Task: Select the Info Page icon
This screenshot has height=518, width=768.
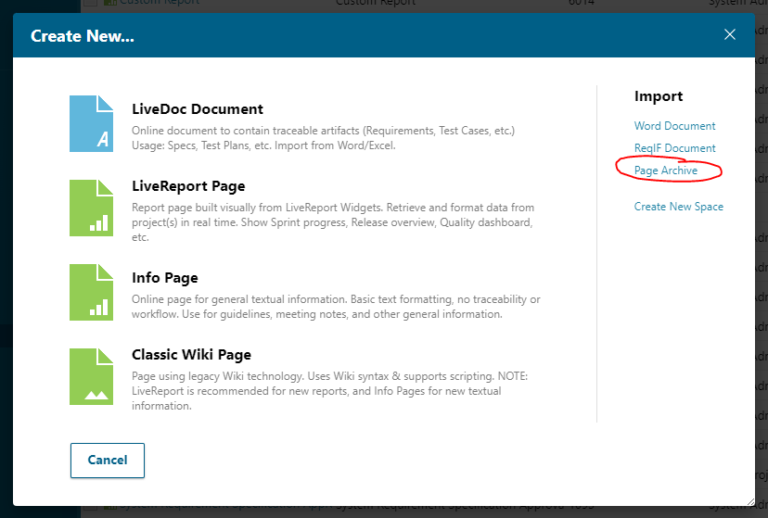Action: click(91, 292)
